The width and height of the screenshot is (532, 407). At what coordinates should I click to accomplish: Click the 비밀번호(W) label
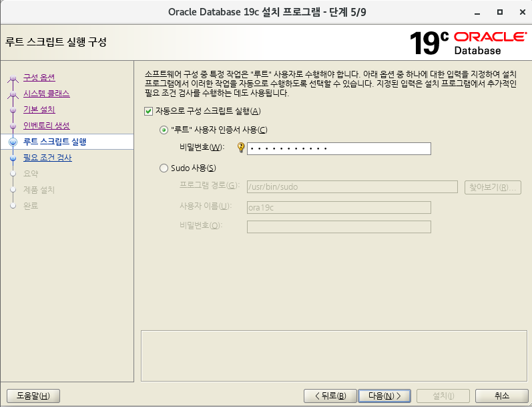tap(202, 148)
